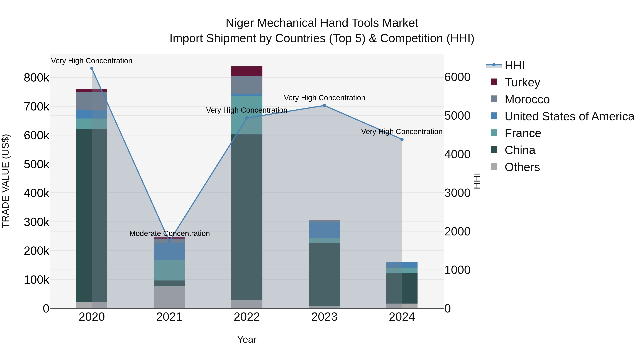Click the chart title 'Niger Mechanical Hand Tools Market'
The image size is (644, 362).
pos(322,23)
